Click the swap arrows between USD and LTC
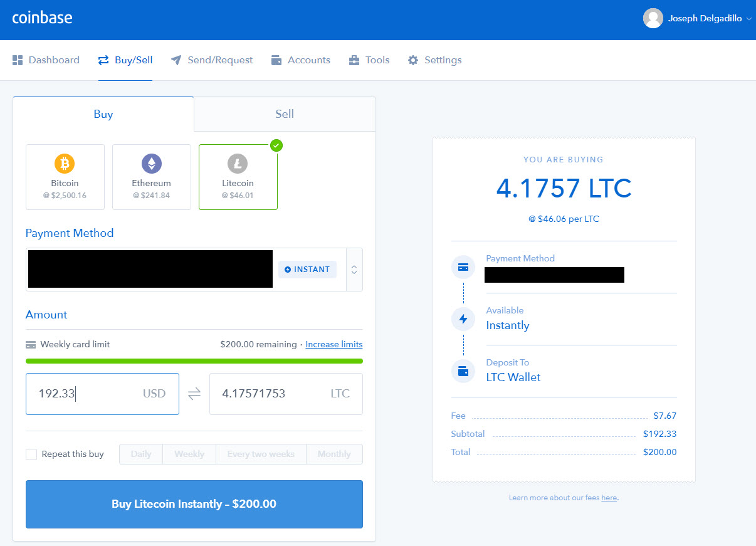Screen dimensions: 756x546 (194, 394)
